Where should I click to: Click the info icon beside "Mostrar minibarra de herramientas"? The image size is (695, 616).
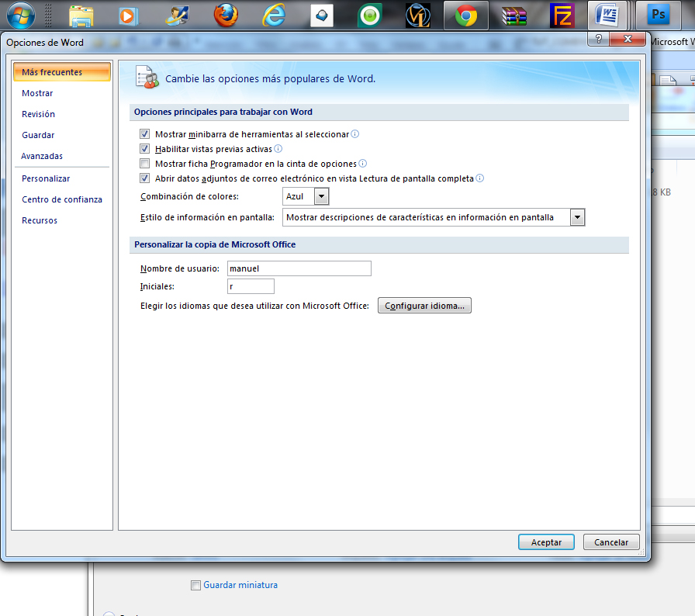coord(355,133)
